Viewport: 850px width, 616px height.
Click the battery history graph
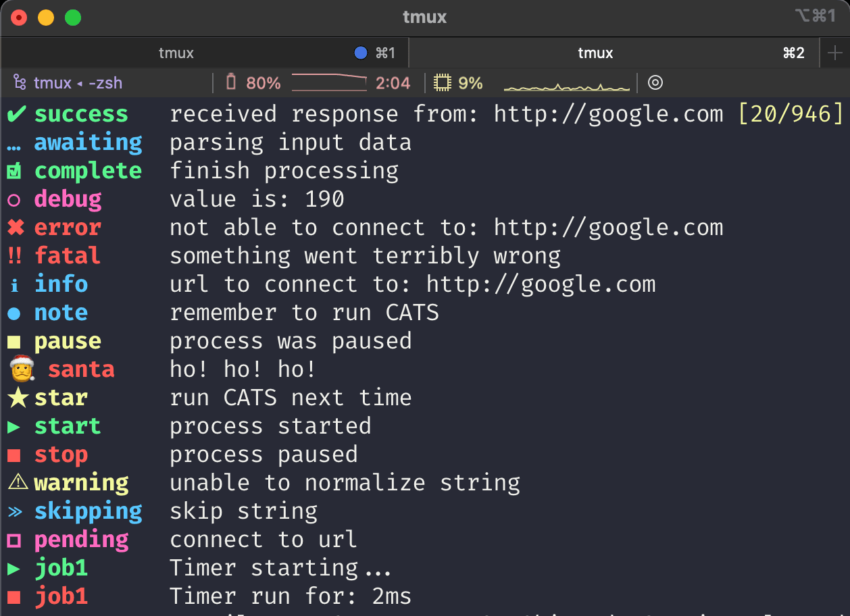click(x=329, y=82)
